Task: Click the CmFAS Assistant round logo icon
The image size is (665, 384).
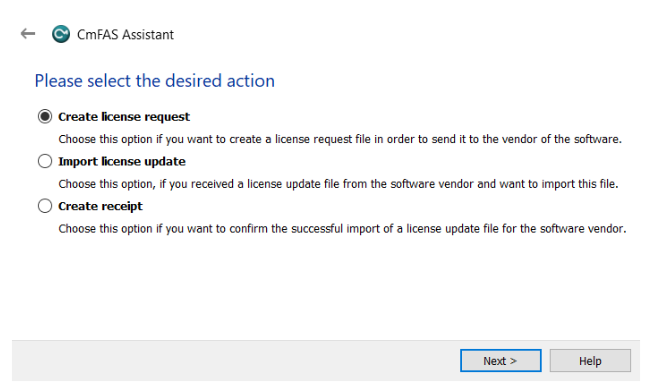Action: click(61, 34)
